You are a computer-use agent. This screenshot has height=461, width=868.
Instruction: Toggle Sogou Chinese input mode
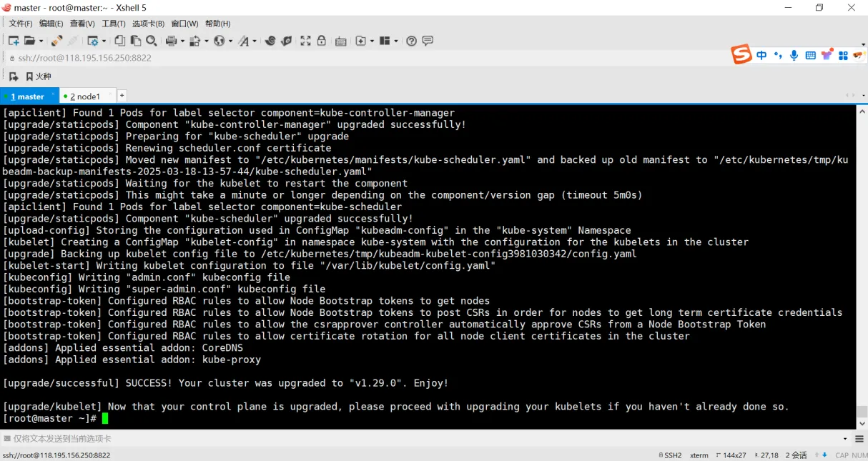click(761, 55)
